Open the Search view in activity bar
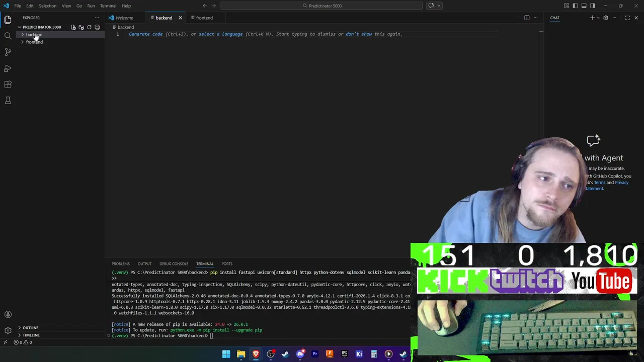Screen dimensions: 644x362 8,36
